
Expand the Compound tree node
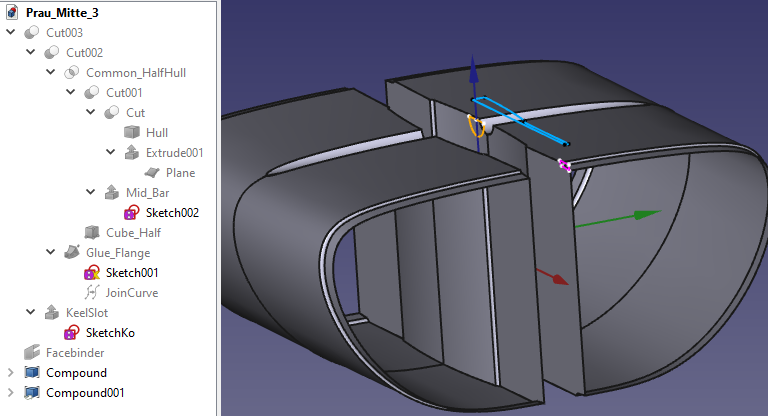coord(11,373)
